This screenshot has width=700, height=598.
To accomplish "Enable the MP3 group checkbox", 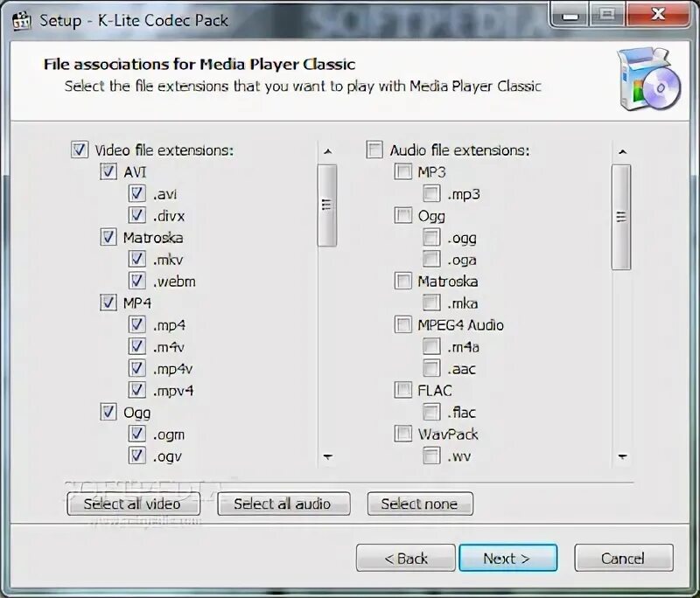I will (403, 171).
